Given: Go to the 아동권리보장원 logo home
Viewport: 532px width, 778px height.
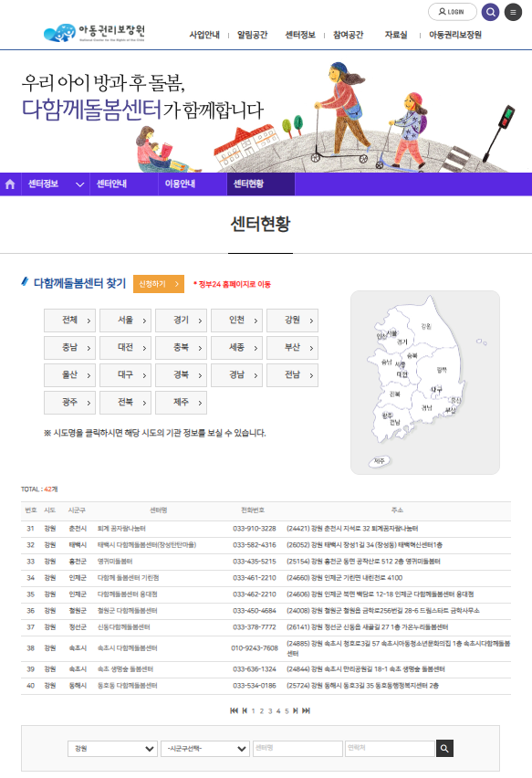Looking at the screenshot, I should click(94, 33).
